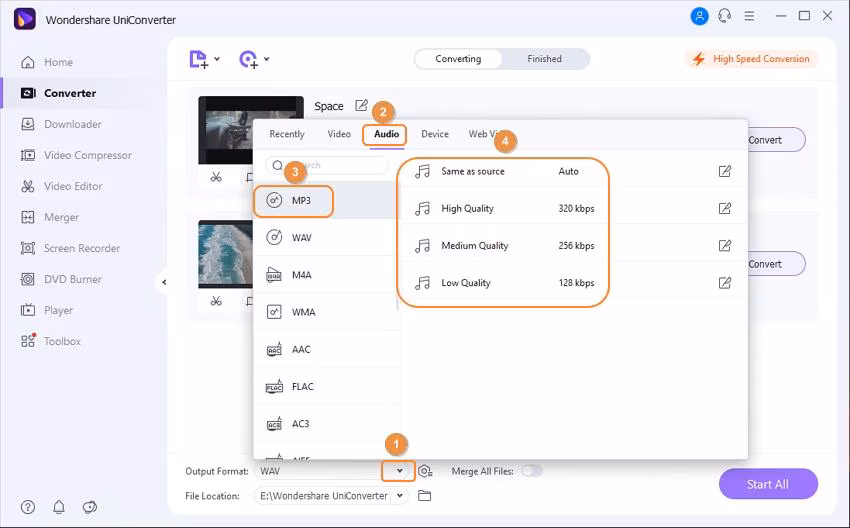Open output format settings gear icon

425,471
